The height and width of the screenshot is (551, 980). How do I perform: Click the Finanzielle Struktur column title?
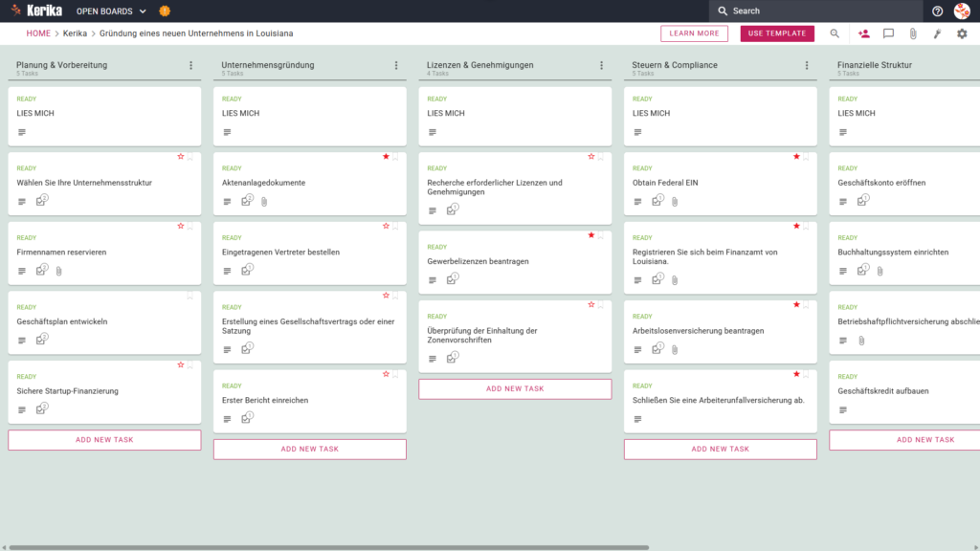tap(875, 65)
